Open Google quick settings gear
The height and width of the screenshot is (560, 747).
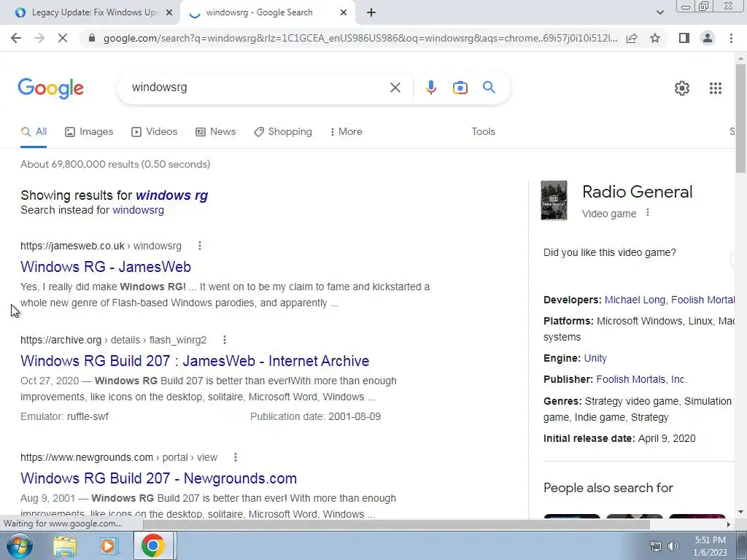(682, 88)
